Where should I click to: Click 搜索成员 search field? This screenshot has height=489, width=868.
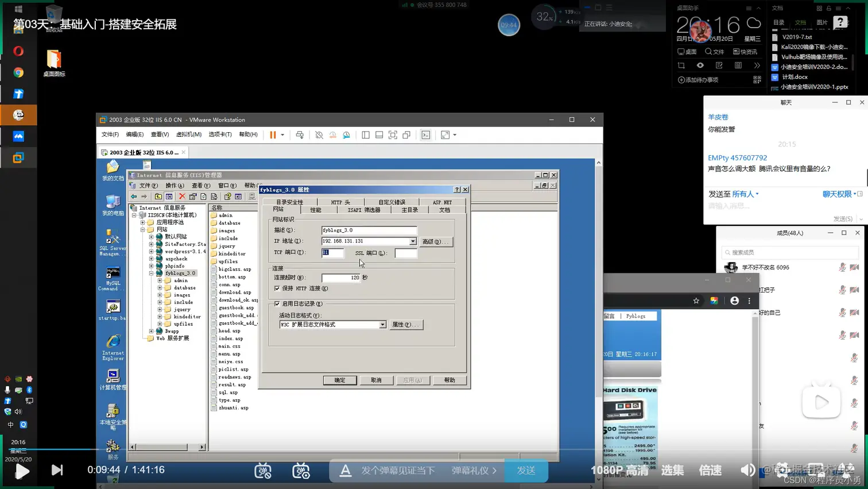(790, 252)
